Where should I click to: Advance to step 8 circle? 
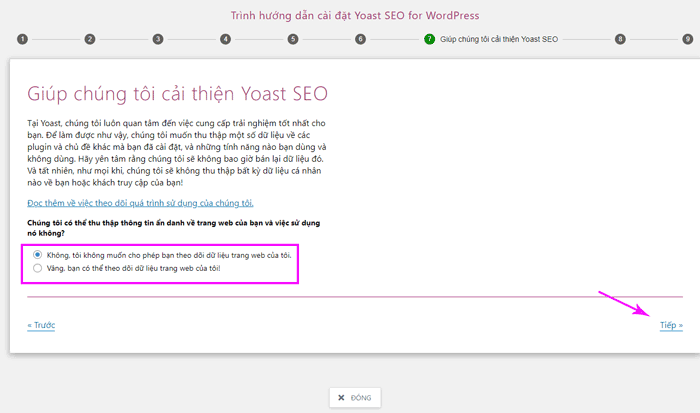(x=620, y=39)
